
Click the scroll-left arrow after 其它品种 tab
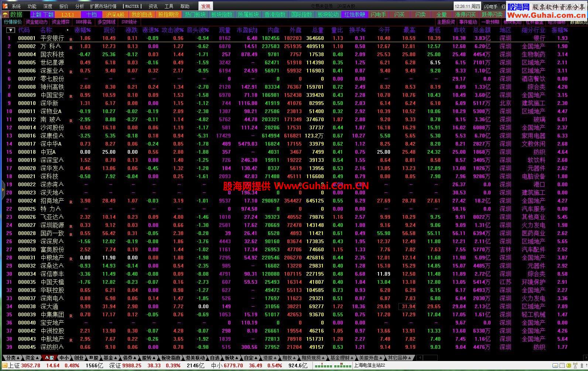tap(419, 358)
